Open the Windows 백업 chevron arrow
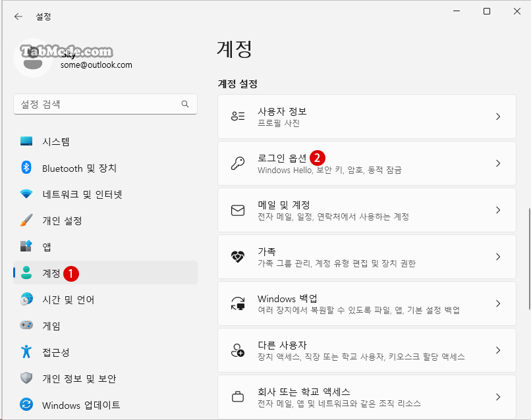 [x=498, y=303]
